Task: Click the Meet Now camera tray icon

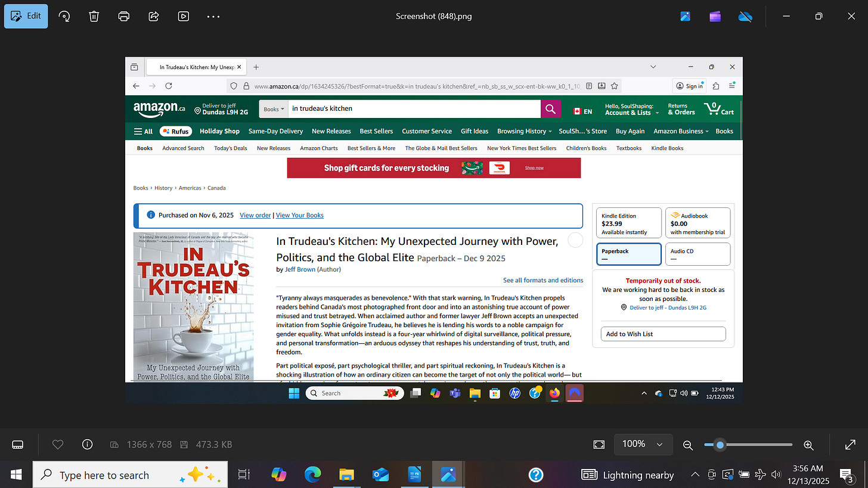Action: click(x=711, y=475)
